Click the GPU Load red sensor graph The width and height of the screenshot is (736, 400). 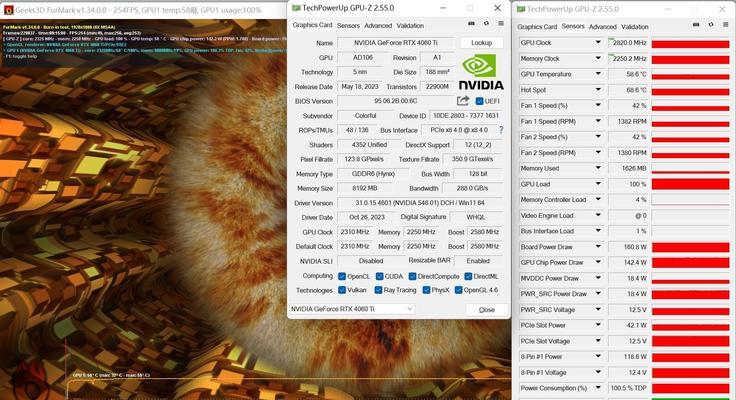point(690,184)
